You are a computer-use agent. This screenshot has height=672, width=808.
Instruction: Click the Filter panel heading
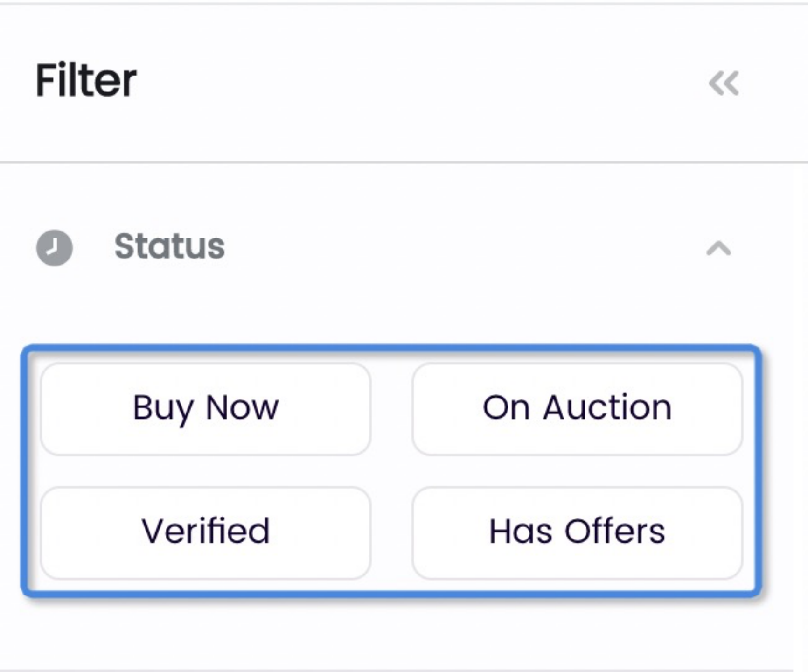(x=86, y=80)
